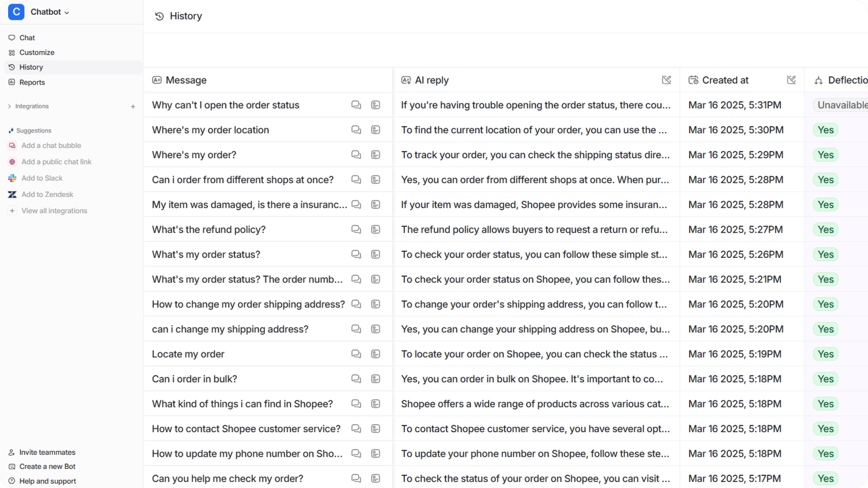Image resolution: width=868 pixels, height=488 pixels.
Task: Click Yes badge in 'Where's my order location' row
Action: (826, 130)
